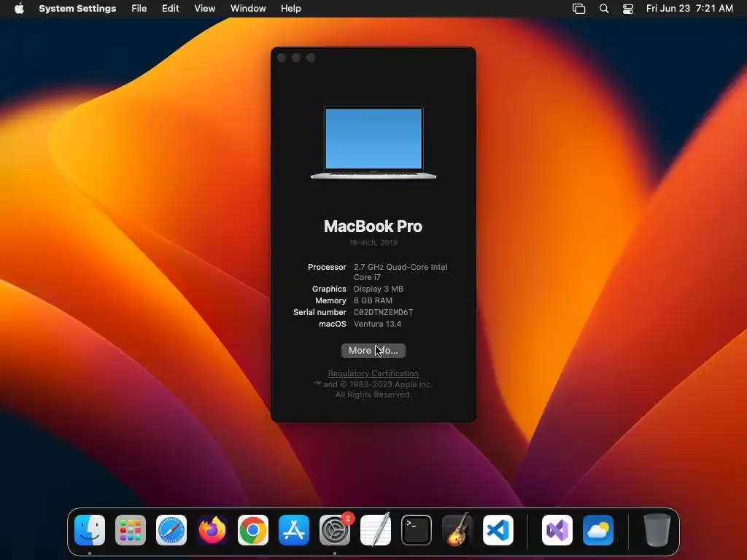Click the MacBook Pro title text
The width and height of the screenshot is (747, 560).
point(373,226)
